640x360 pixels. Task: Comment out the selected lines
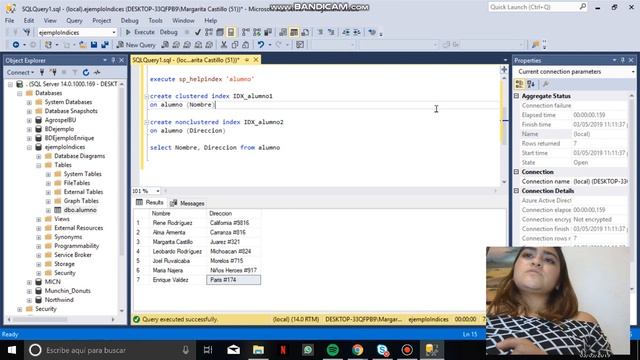coord(320,32)
